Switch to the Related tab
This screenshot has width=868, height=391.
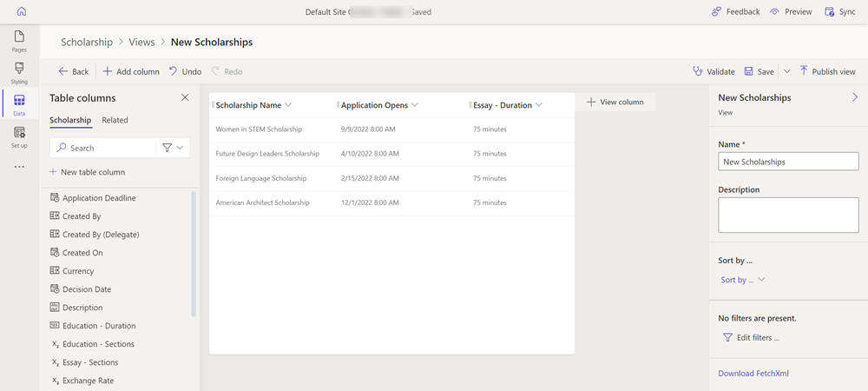[115, 120]
